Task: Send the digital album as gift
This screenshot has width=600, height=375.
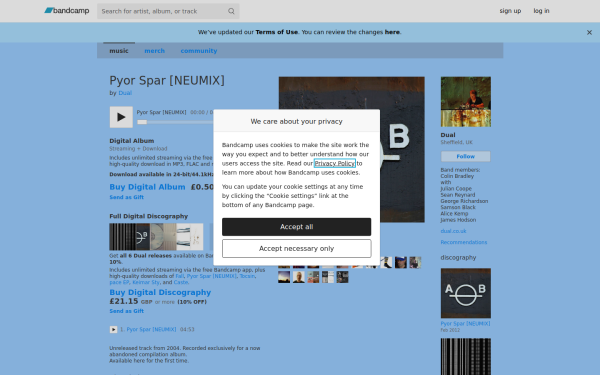Action: pyautogui.click(x=126, y=197)
